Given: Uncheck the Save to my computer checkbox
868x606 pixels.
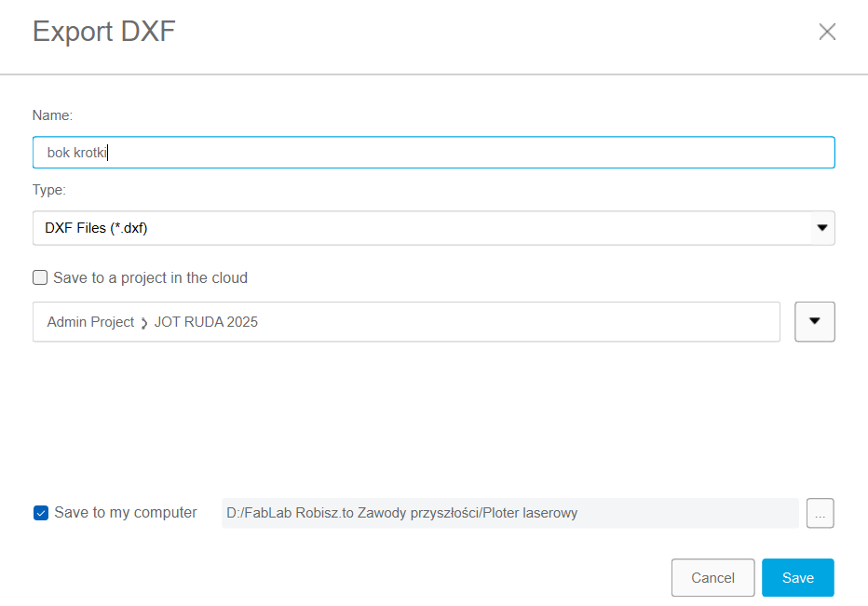Looking at the screenshot, I should 40,513.
